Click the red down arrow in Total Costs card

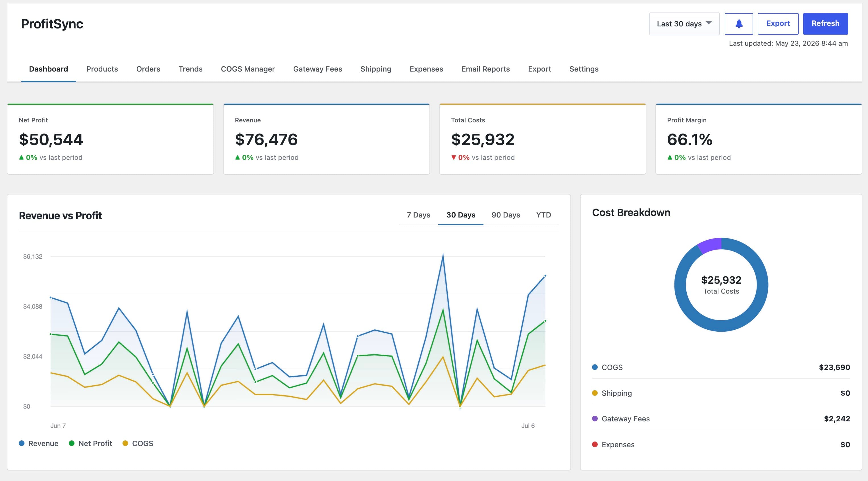pos(454,158)
